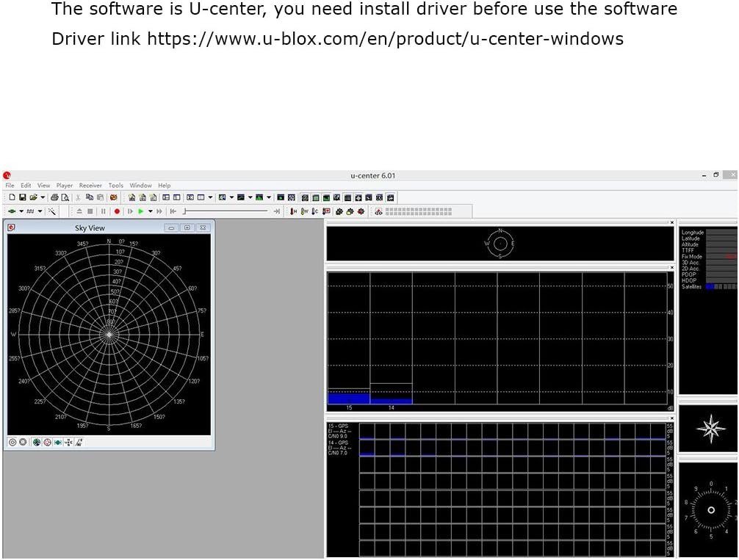The width and height of the screenshot is (739, 560).
Task: Click the Text Console view icon
Action: click(x=201, y=197)
